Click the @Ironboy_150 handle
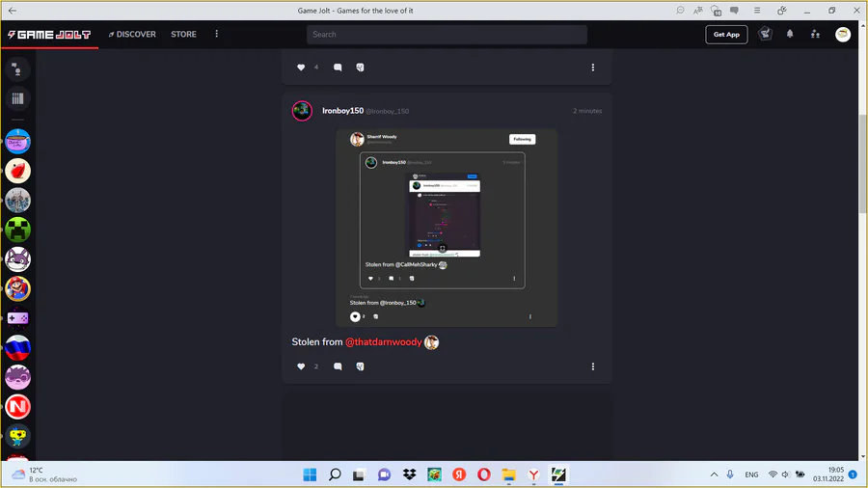 (x=388, y=111)
